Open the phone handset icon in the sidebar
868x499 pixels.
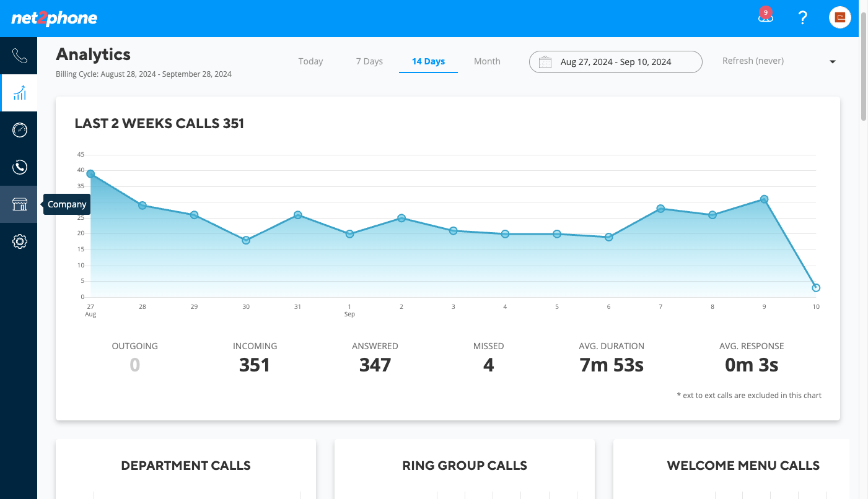pyautogui.click(x=19, y=56)
